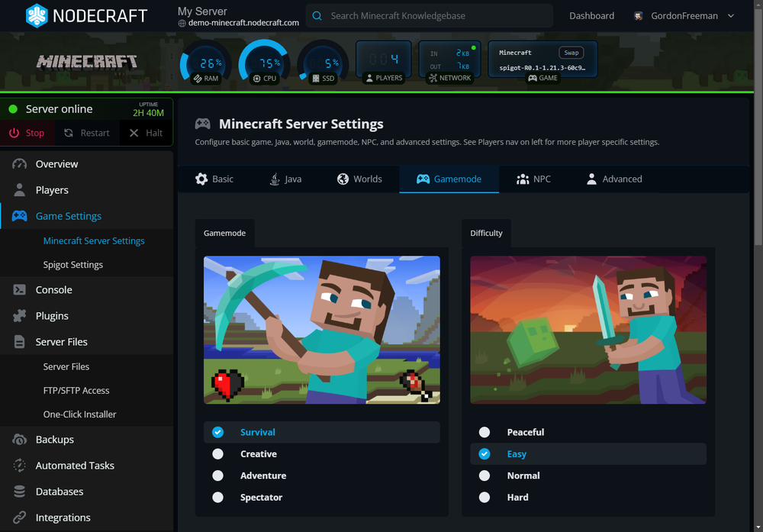Open the RAM usage gauge

[206, 63]
